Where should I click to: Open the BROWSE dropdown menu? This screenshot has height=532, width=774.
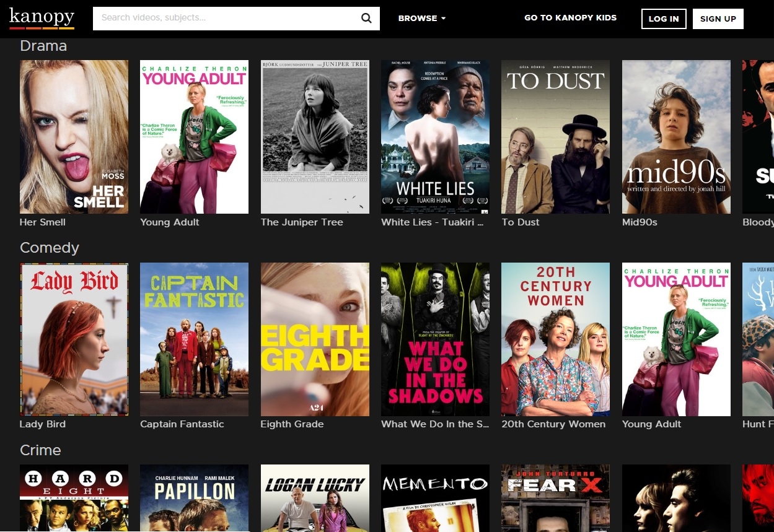click(422, 19)
